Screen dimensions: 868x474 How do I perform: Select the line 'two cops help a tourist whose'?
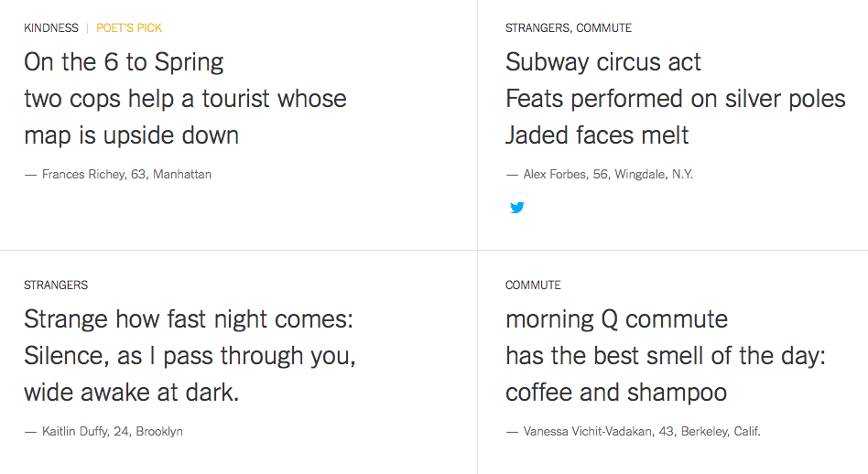(x=185, y=99)
